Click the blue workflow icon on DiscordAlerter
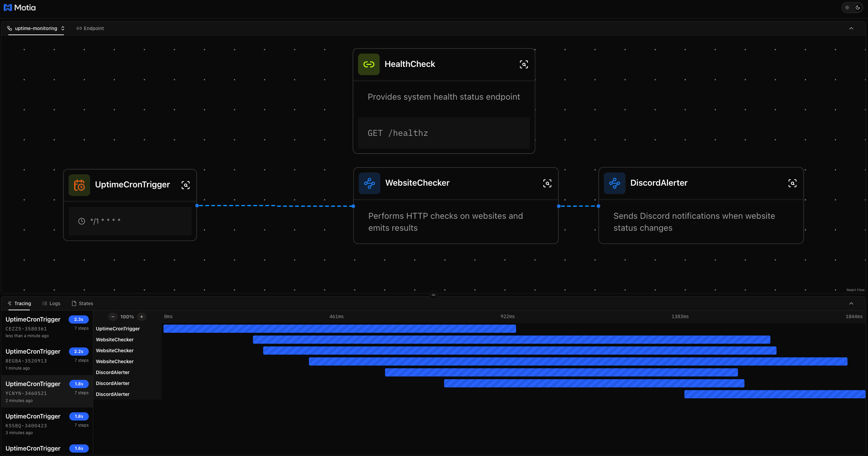Viewport: 868px width, 456px height. click(614, 183)
